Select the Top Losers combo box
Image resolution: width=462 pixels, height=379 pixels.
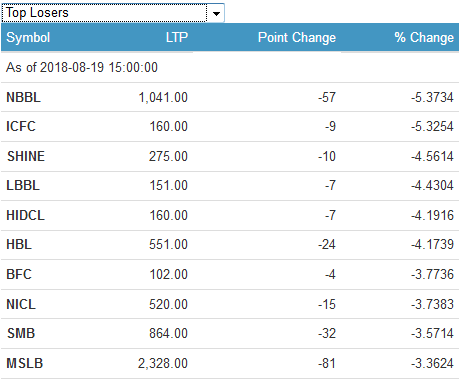[113, 13]
